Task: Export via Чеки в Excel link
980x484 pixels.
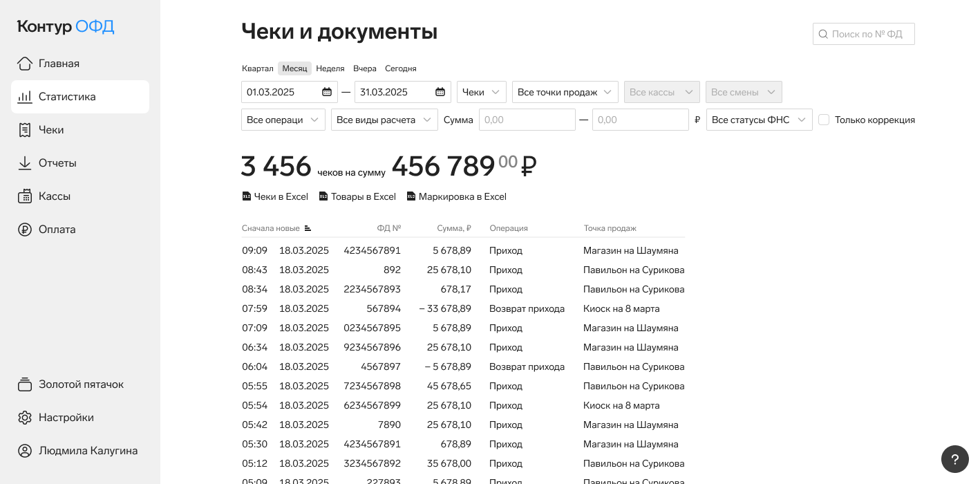Action: (x=275, y=196)
